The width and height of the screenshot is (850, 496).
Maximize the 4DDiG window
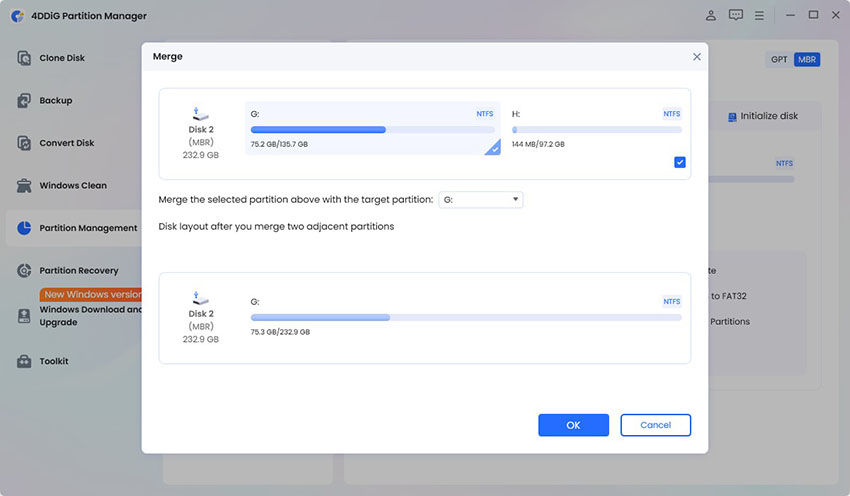[x=813, y=15]
